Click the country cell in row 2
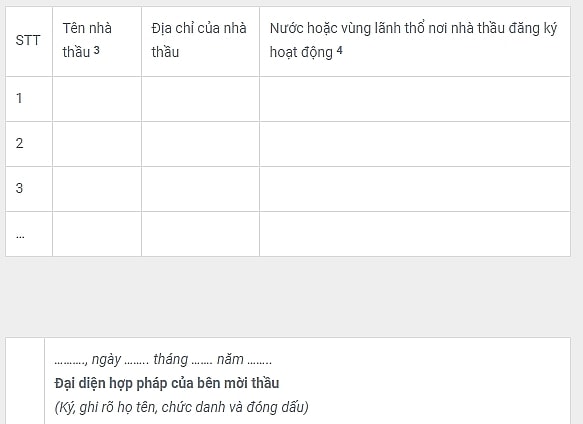Screen dimensions: 583x424 pos(415,144)
